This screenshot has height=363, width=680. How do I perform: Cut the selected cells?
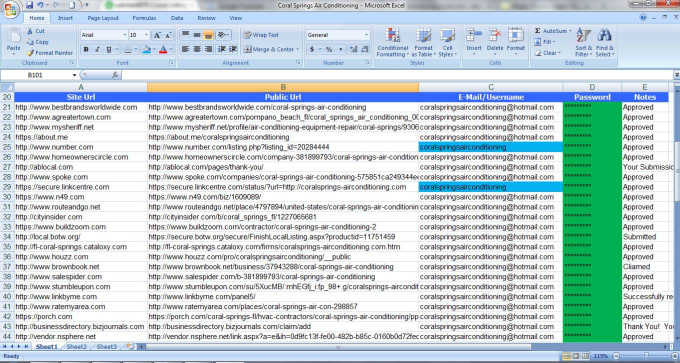click(36, 31)
